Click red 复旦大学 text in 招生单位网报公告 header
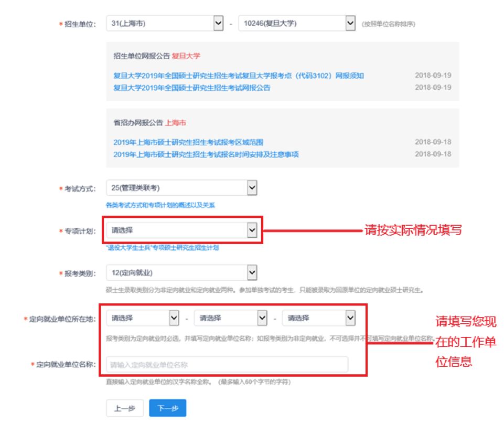This screenshot has width=504, height=423. pyautogui.click(x=186, y=56)
